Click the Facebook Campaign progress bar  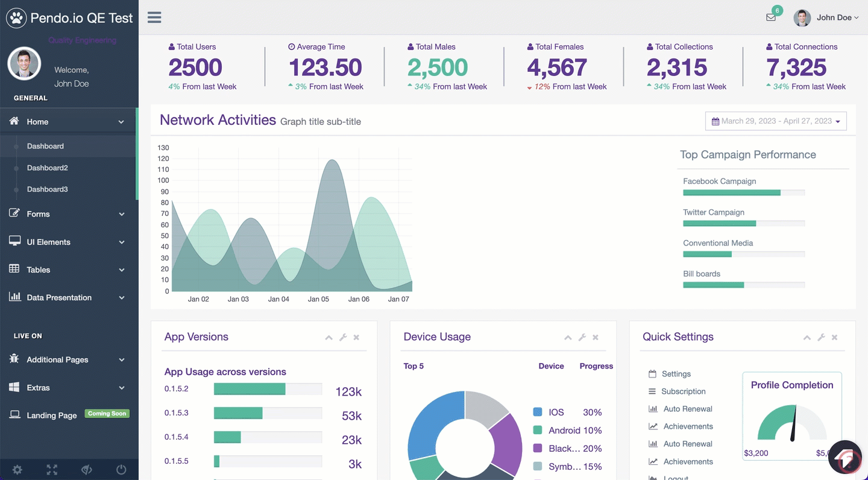coord(744,193)
